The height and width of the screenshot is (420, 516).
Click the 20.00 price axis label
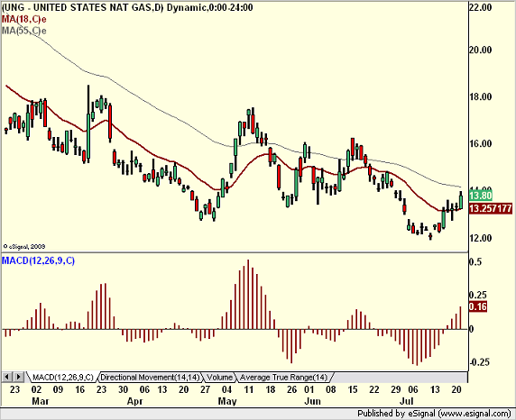tap(480, 50)
